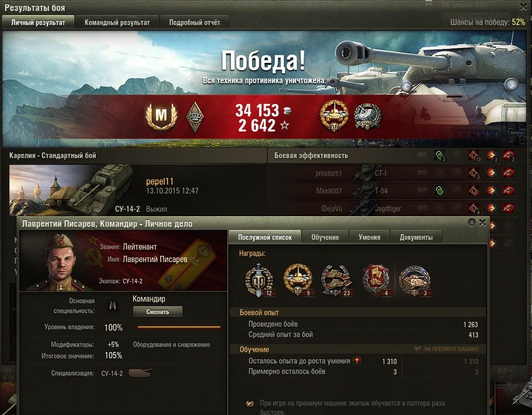532x415 pixels.
Task: Close the Личное дело crew window
Action: coord(482,223)
